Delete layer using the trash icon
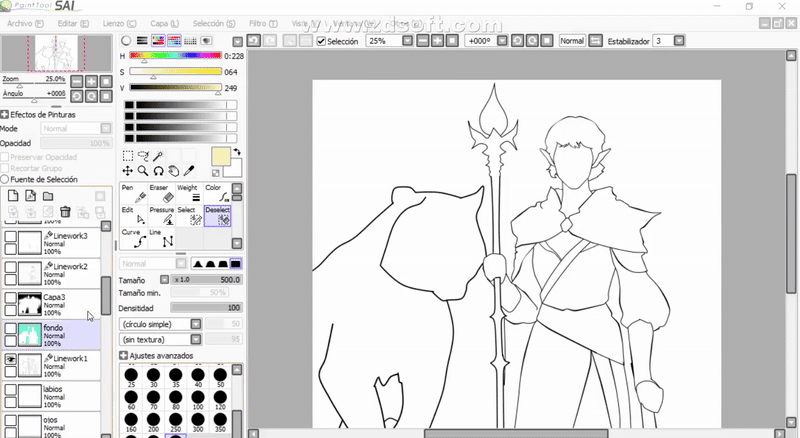Screen dimensions: 800x438 [65, 211]
